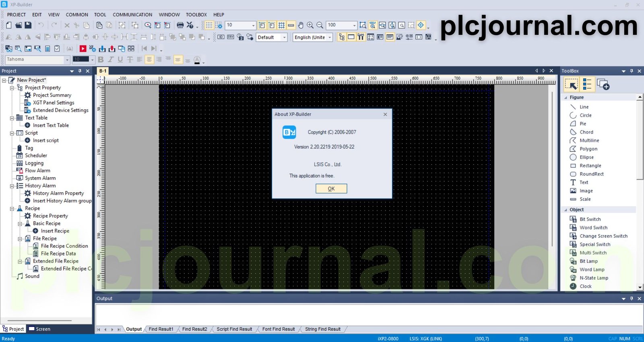Close the About XP-Builder dialog

[x=385, y=114]
